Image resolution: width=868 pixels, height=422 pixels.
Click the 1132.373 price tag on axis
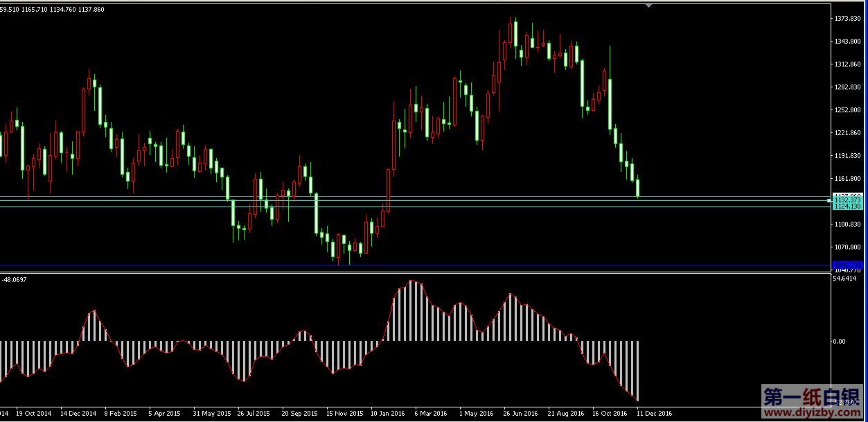[x=847, y=200]
